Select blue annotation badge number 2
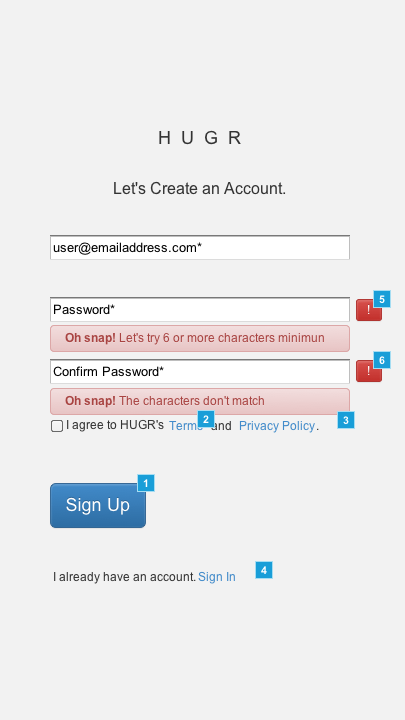The width and height of the screenshot is (405, 720). pyautogui.click(x=206, y=419)
